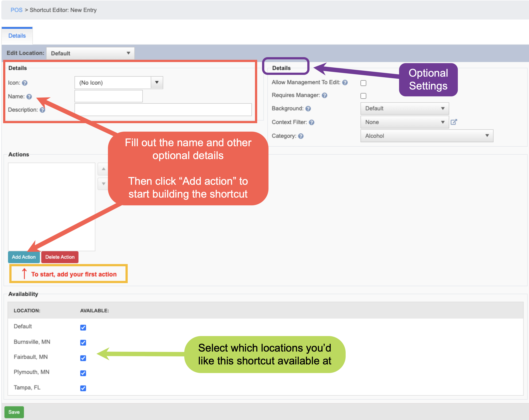Click the help icon beside Description label

click(x=42, y=110)
